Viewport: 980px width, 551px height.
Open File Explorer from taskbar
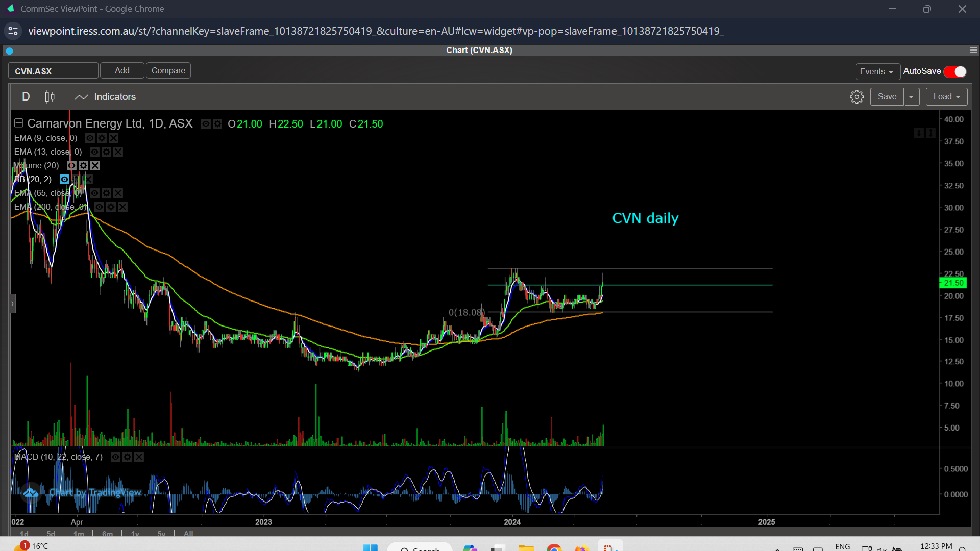pyautogui.click(x=526, y=548)
